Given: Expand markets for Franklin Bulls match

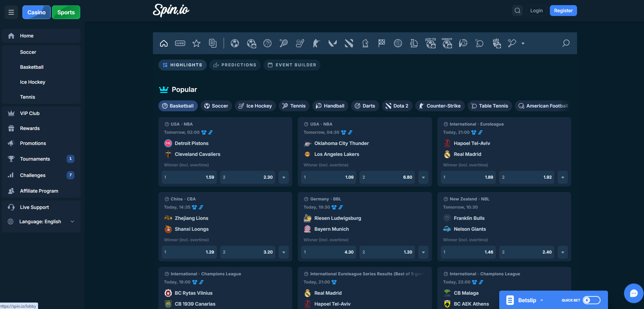Looking at the screenshot, I should 563,252.
